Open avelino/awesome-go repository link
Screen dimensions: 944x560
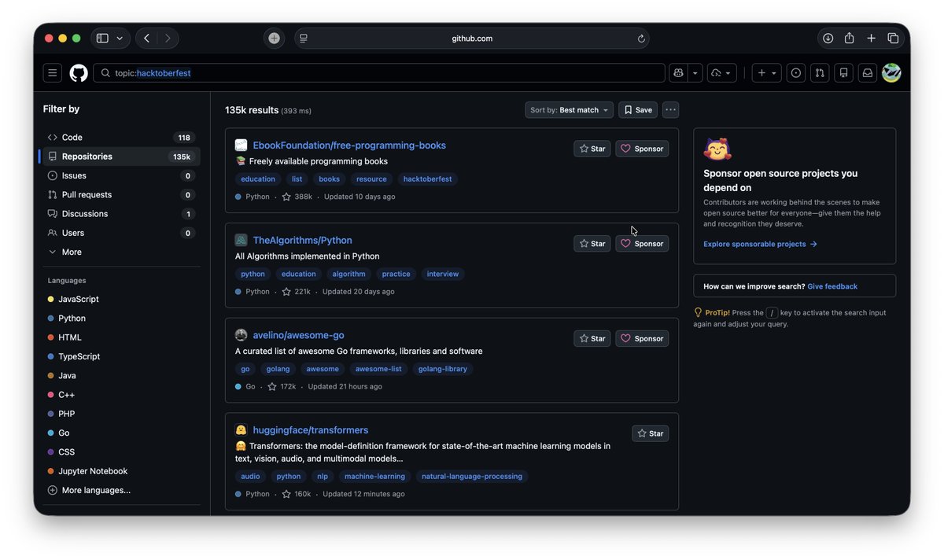pyautogui.click(x=298, y=335)
